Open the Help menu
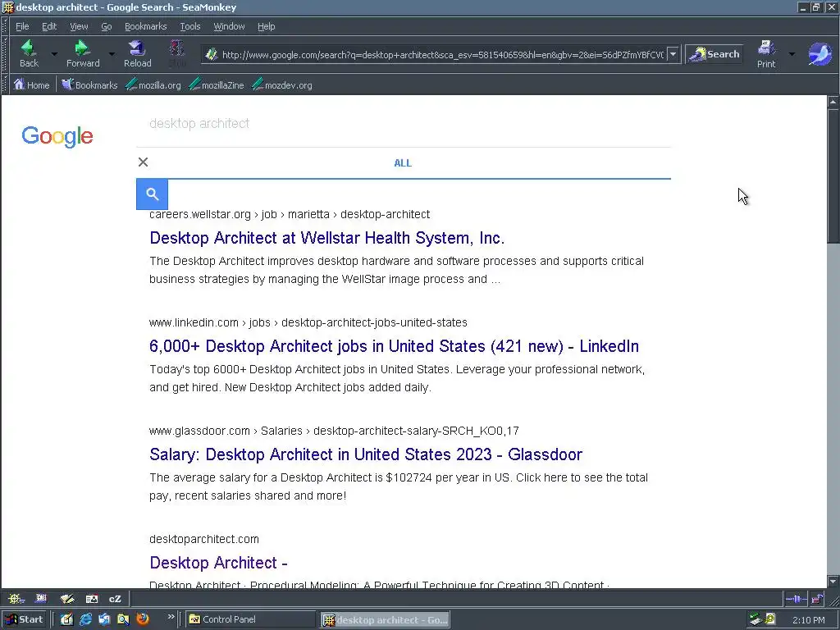Viewport: 840px width, 630px height. (266, 26)
